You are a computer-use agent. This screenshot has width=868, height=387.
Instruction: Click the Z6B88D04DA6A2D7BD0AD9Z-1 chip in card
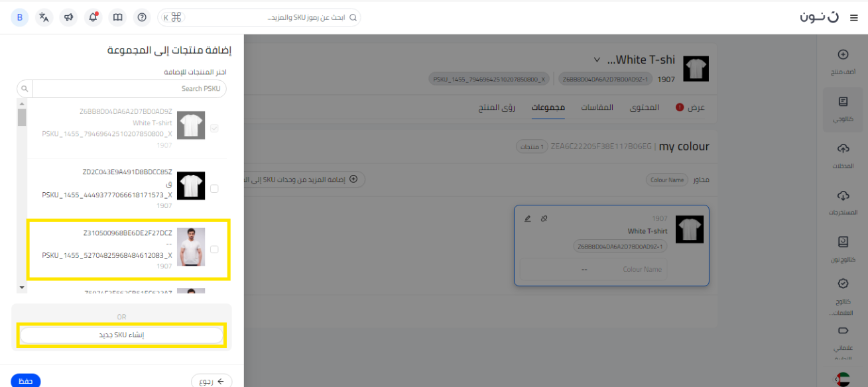click(x=620, y=247)
